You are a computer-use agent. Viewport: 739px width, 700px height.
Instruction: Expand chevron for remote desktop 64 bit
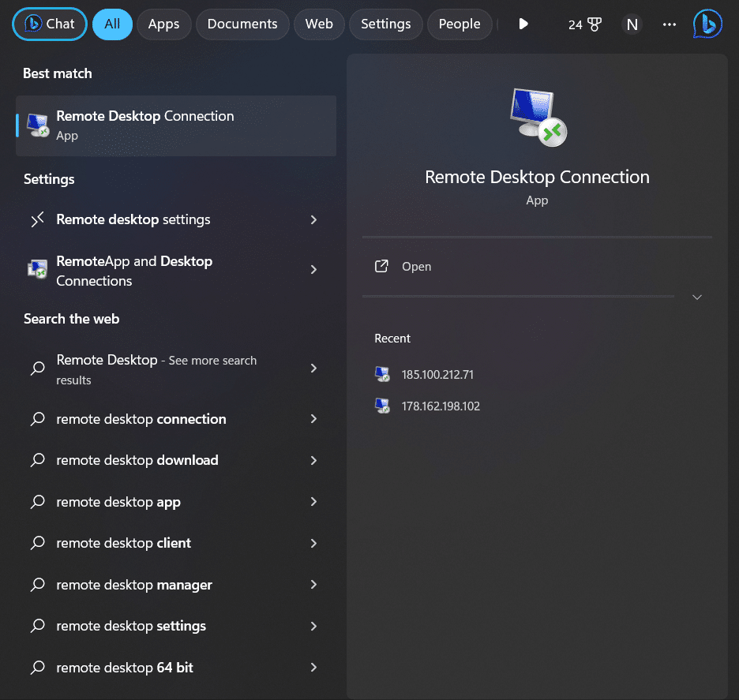(313, 668)
